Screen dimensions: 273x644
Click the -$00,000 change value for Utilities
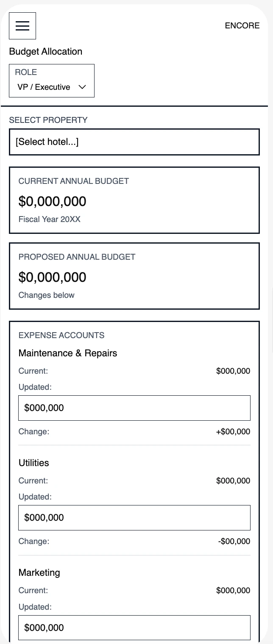pos(233,541)
